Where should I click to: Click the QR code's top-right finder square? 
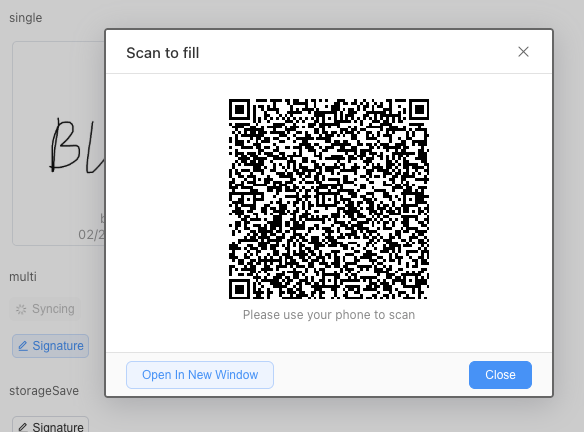point(419,109)
